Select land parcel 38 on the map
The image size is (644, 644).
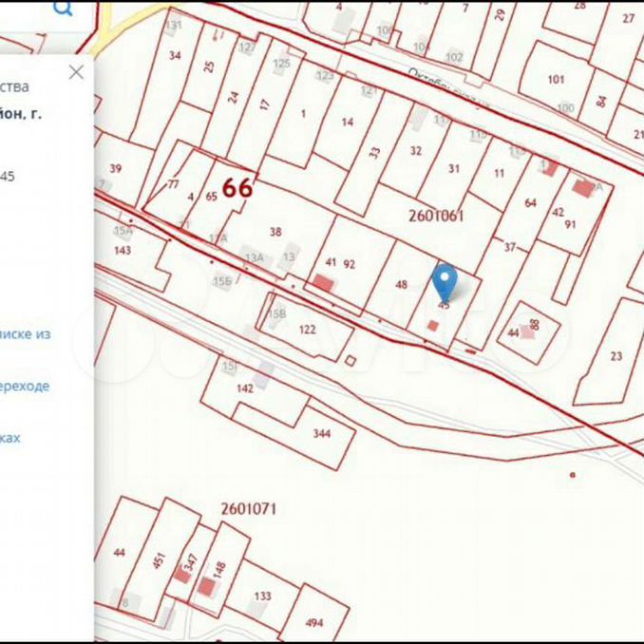point(275,232)
